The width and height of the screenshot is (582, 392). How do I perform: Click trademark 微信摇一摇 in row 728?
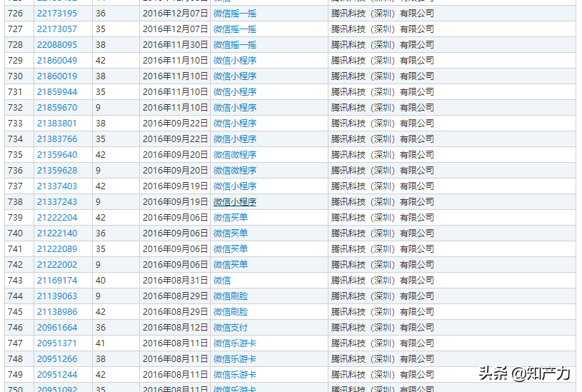tap(234, 45)
